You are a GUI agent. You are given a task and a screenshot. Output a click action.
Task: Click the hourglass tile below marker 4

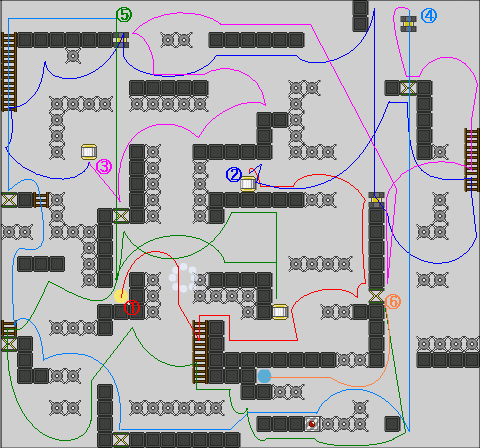click(x=408, y=88)
